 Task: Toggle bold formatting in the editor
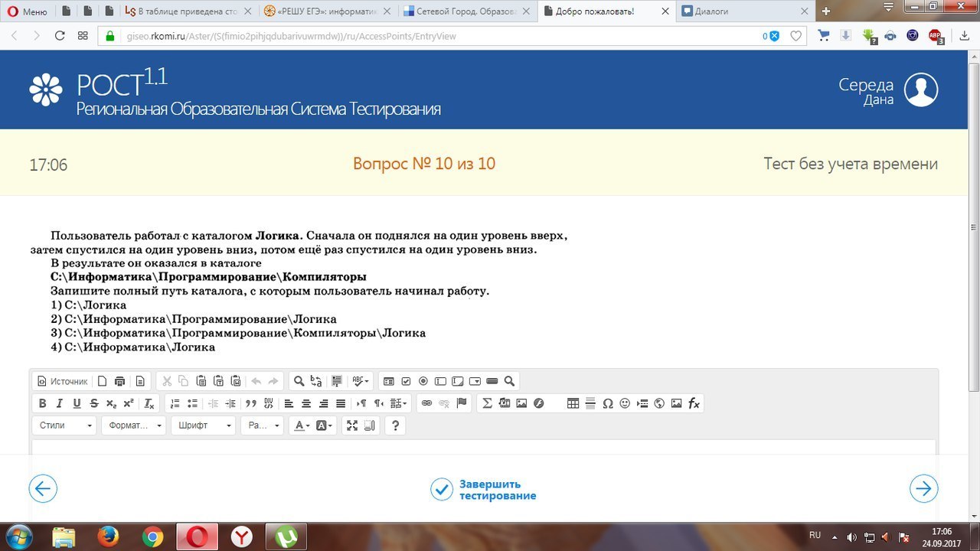[43, 403]
